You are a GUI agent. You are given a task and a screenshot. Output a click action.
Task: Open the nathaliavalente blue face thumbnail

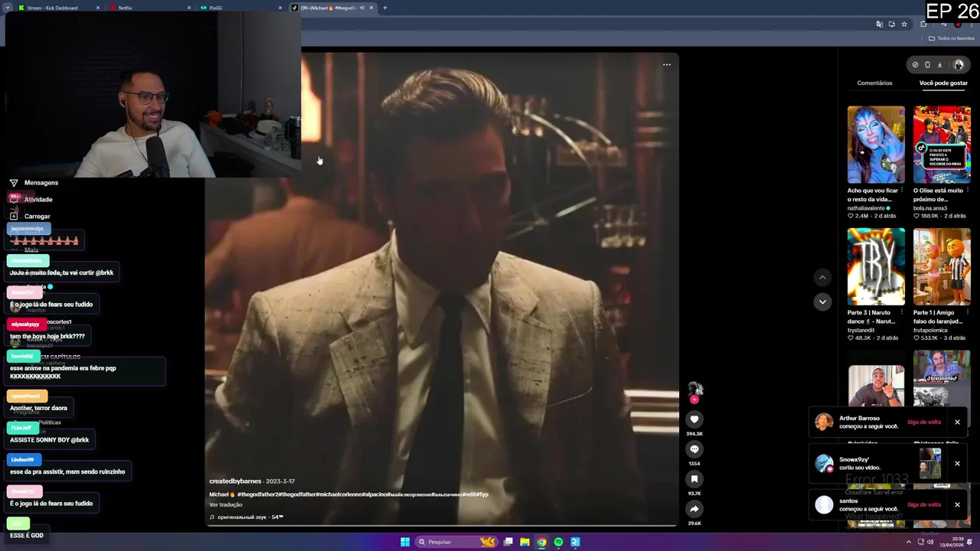pyautogui.click(x=876, y=145)
